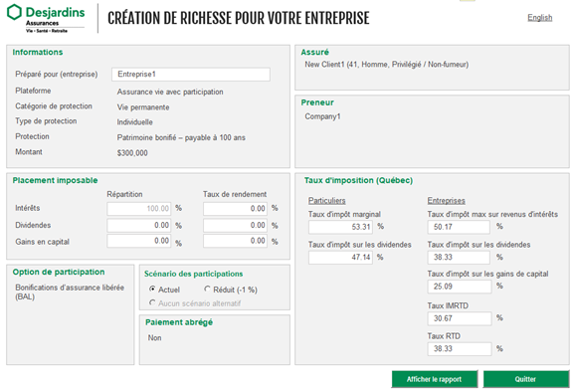573x392 pixels.
Task: Click the page title Création de richesse
Action: [x=239, y=18]
